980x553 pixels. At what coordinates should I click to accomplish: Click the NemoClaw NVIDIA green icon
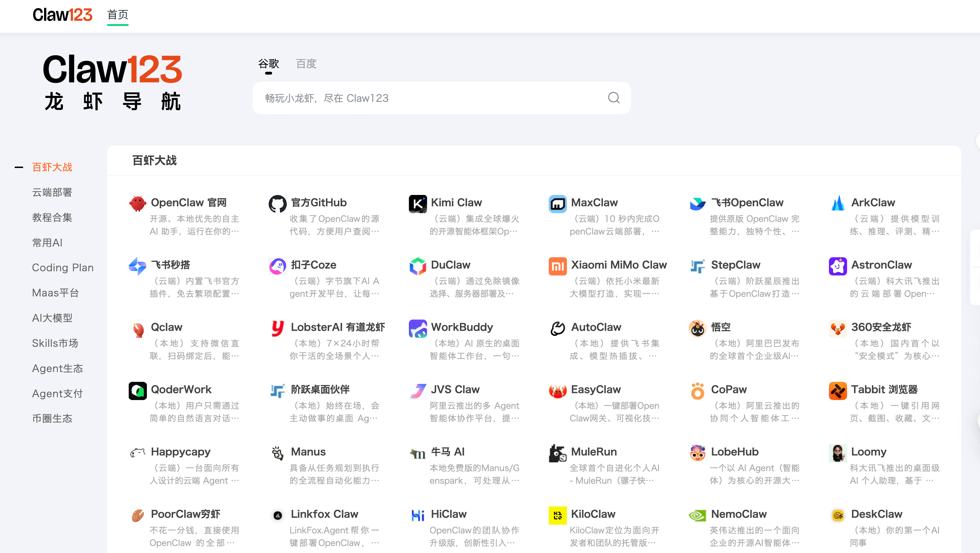697,515
